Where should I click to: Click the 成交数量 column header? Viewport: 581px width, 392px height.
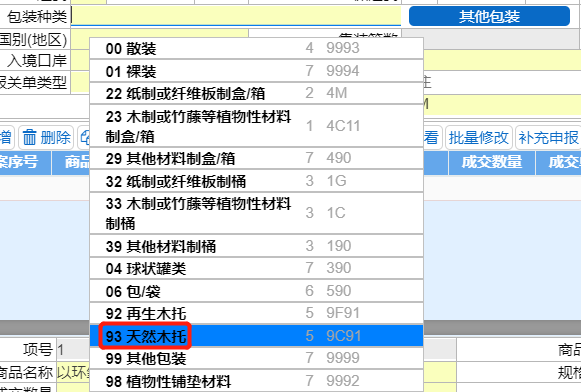[x=492, y=162]
